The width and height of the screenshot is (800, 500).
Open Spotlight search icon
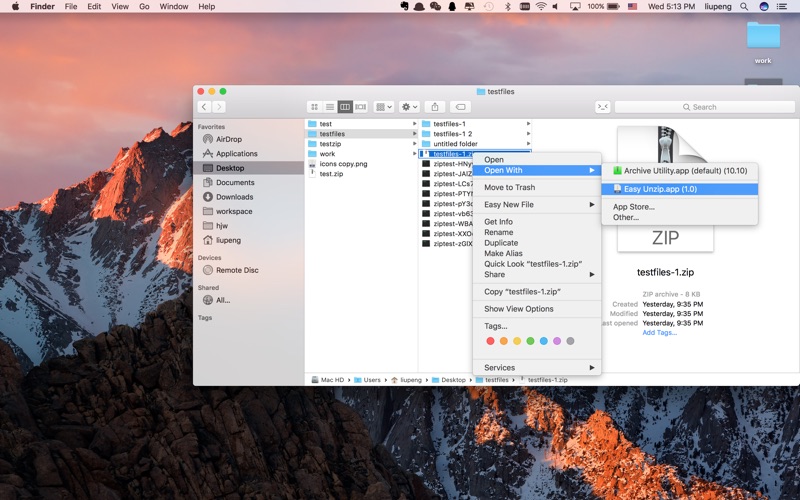pyautogui.click(x=744, y=7)
